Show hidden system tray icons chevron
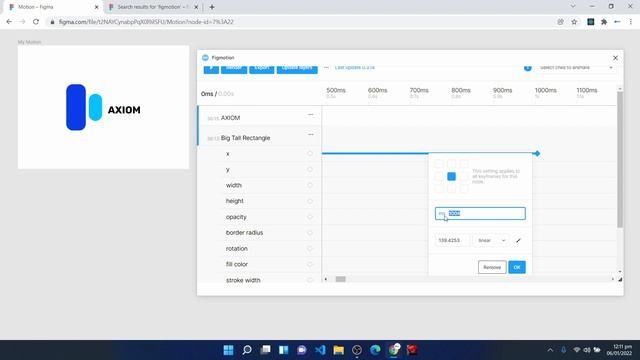The image size is (640, 360). pyautogui.click(x=550, y=350)
